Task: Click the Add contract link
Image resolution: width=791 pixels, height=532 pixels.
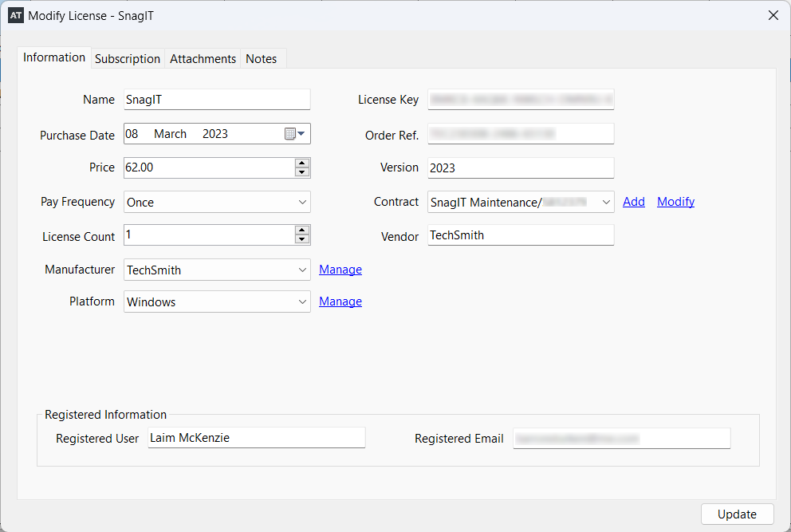Action: point(634,202)
